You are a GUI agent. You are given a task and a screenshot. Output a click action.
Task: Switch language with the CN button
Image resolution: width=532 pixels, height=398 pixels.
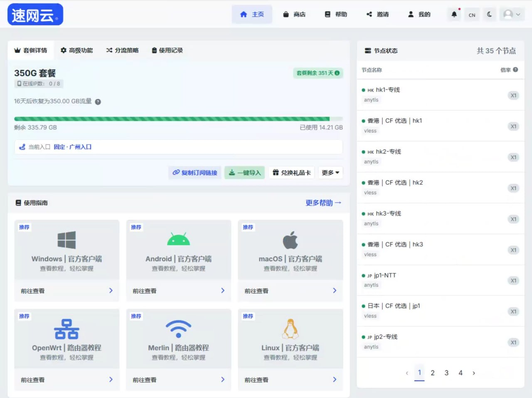coord(472,15)
